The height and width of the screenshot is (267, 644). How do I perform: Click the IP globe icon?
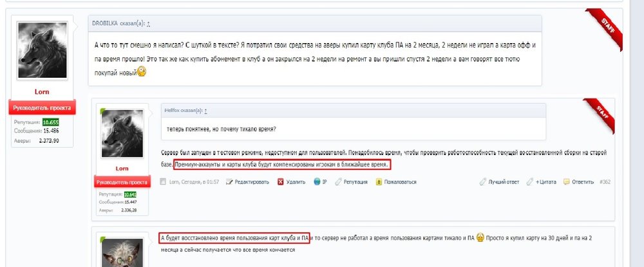(x=317, y=182)
